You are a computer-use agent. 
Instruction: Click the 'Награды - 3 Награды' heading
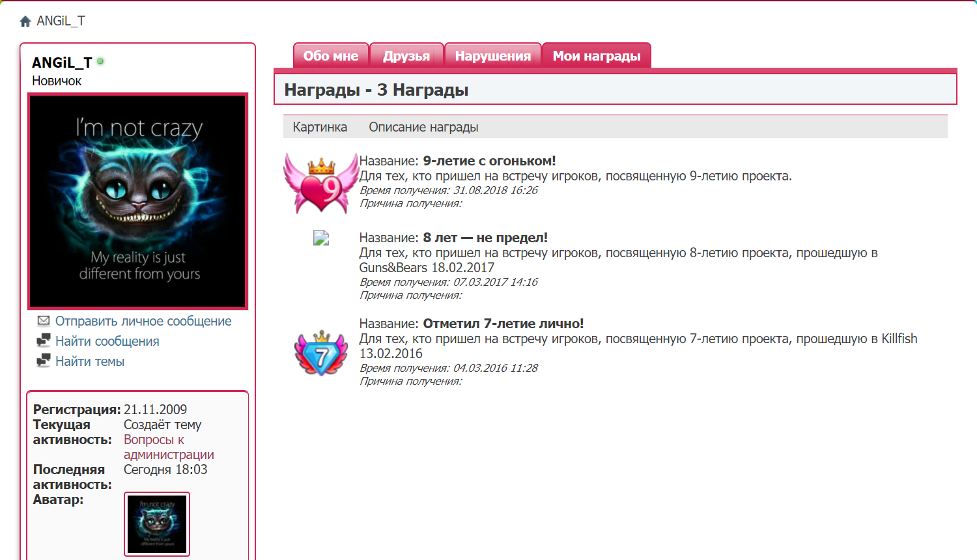click(376, 90)
